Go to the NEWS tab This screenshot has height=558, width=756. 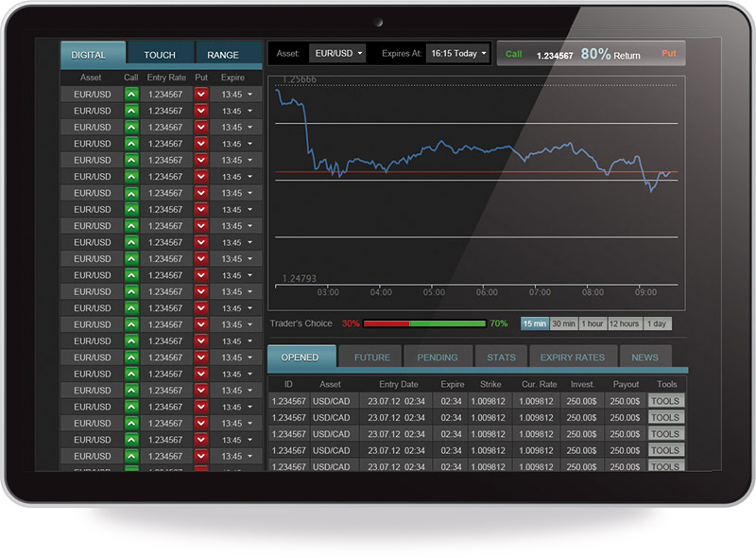(644, 357)
